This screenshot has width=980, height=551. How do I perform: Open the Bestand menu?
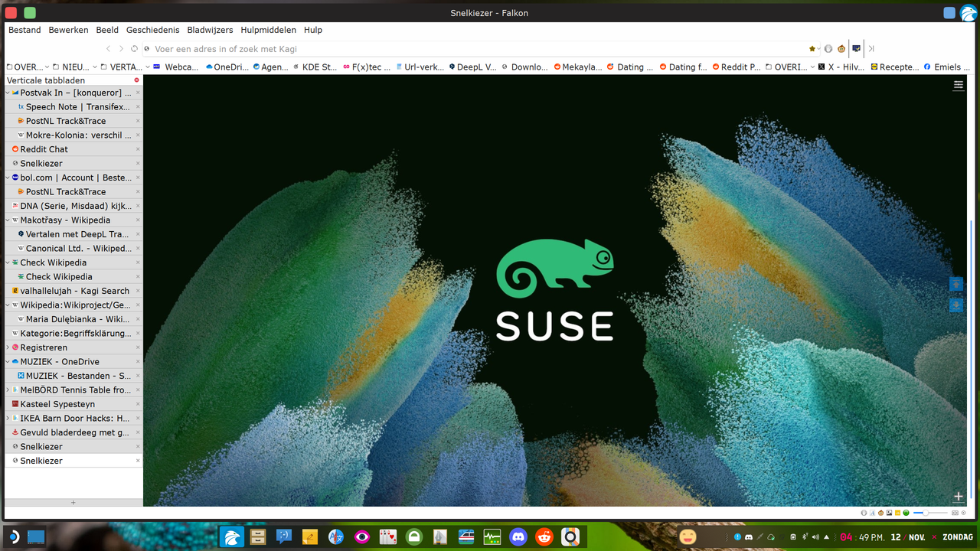pos(24,30)
